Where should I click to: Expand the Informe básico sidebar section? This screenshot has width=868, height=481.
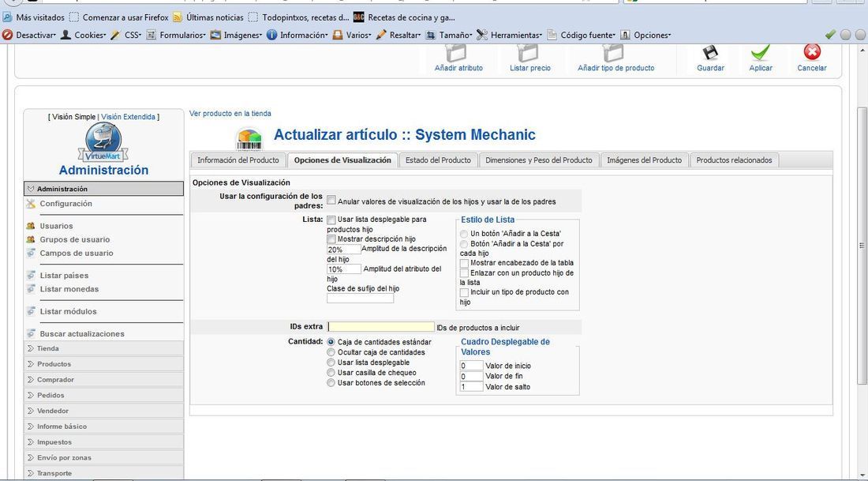pyautogui.click(x=103, y=427)
